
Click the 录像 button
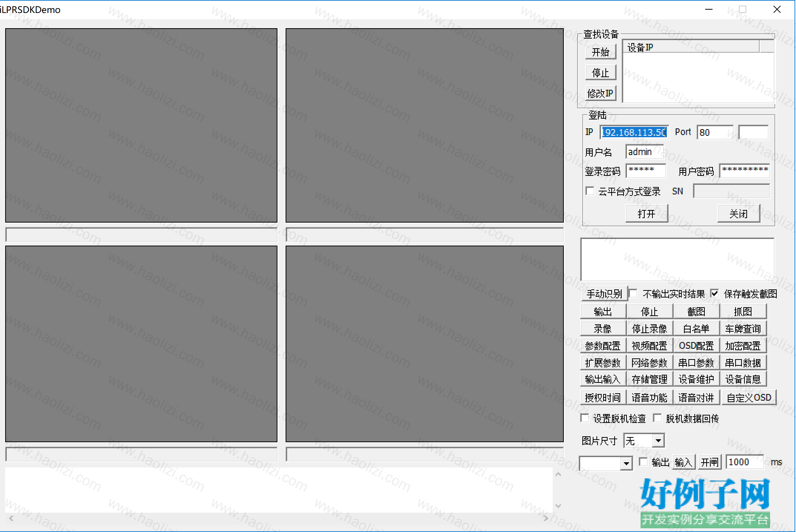pos(603,328)
